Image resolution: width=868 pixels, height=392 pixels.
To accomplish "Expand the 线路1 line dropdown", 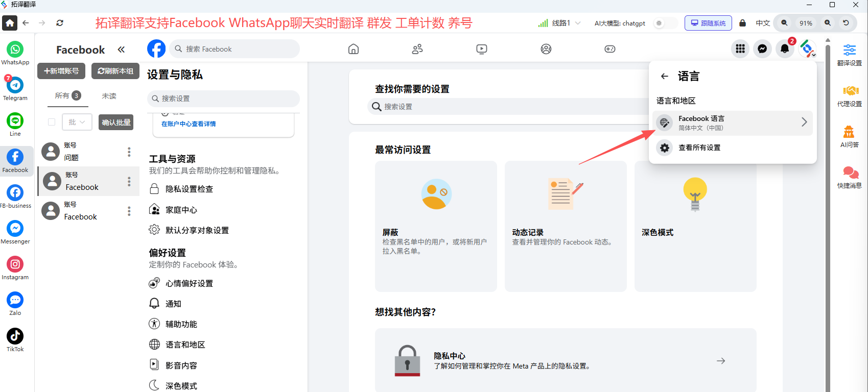I will [560, 23].
